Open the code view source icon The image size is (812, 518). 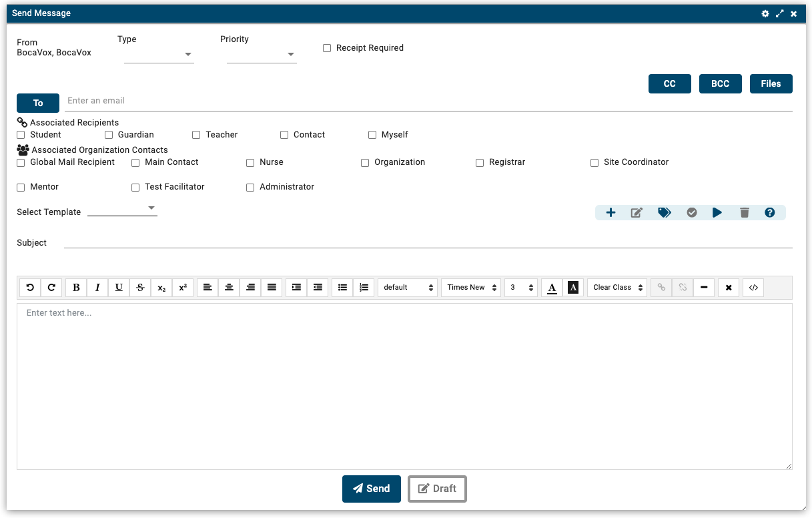point(753,288)
